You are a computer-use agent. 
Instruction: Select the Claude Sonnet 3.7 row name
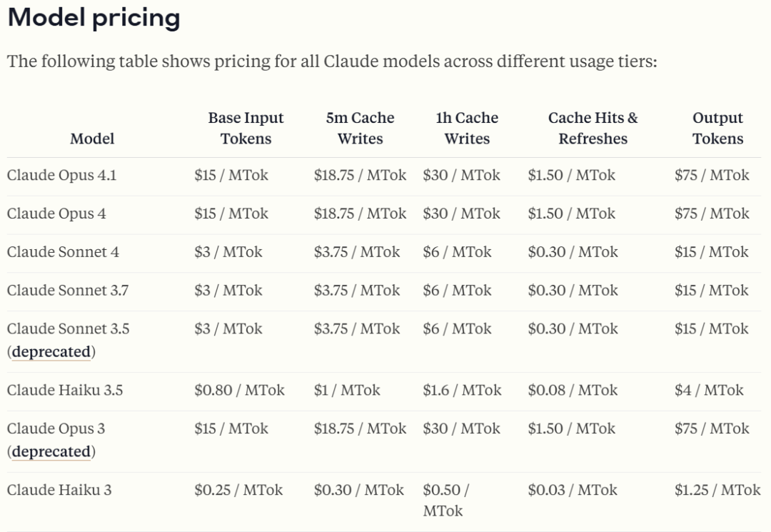coord(68,291)
